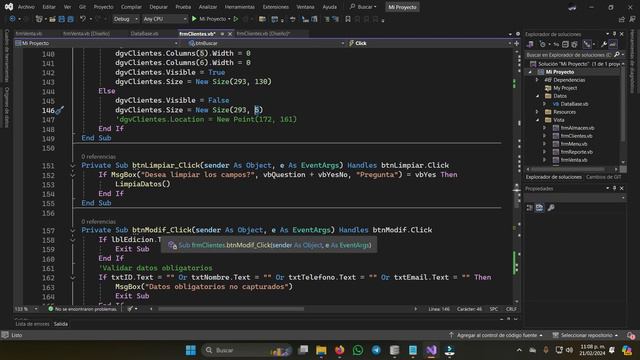Screen dimensions: 640x360
Task: Click the bookmark icon in the toolbar
Action: pos(348,19)
